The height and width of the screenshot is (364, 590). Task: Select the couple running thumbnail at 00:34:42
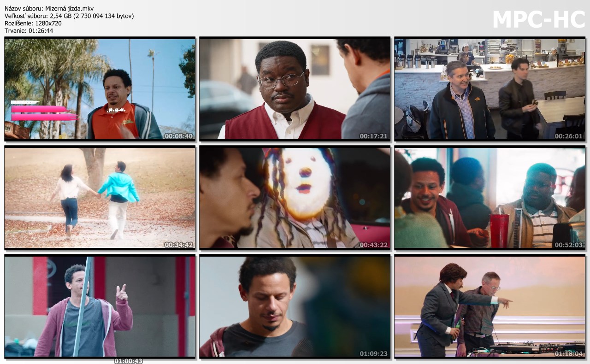point(100,198)
